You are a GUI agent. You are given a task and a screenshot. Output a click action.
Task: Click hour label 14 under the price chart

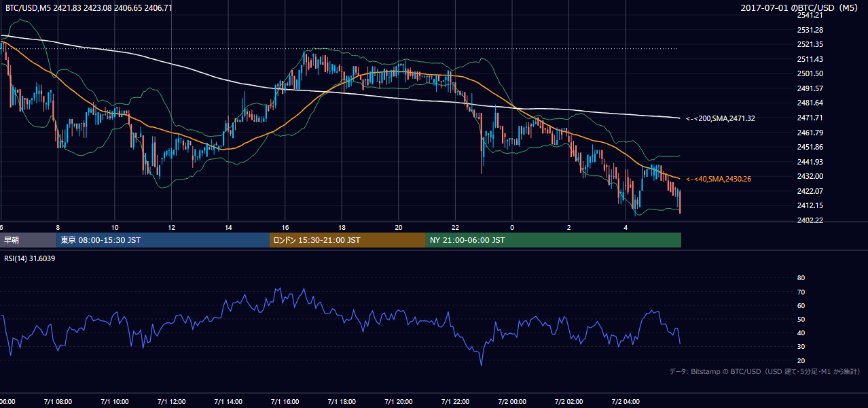[228, 227]
